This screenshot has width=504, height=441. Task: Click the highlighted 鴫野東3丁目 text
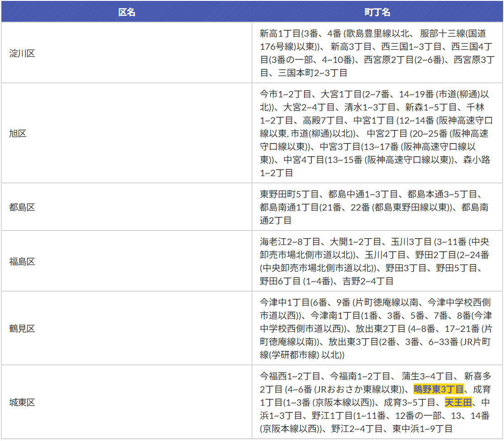tap(438, 389)
